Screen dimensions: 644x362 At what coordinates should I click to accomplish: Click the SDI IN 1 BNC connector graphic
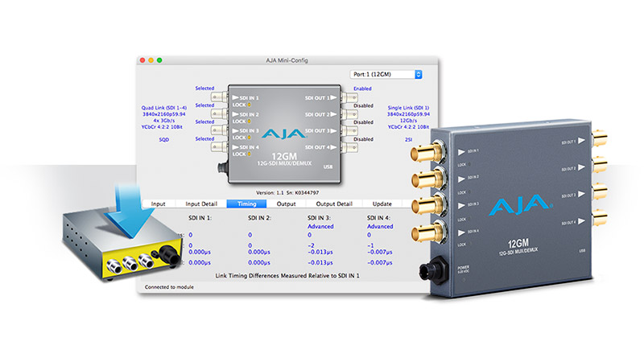pos(219,97)
